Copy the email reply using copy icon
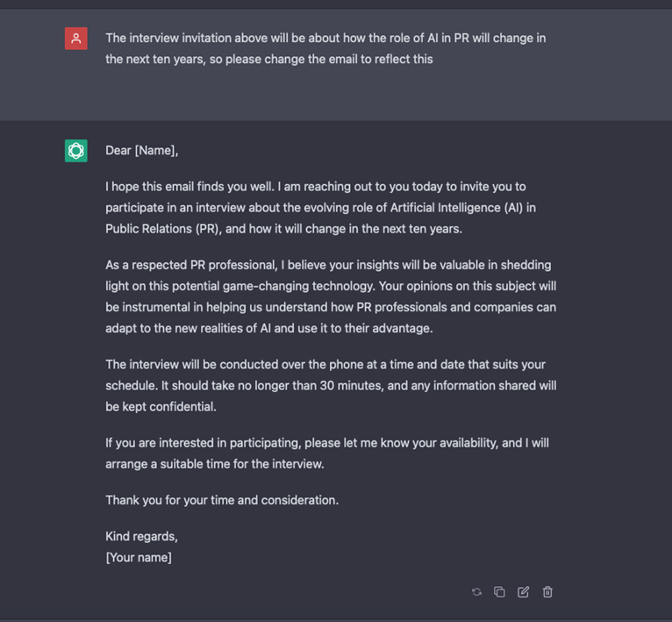The image size is (672, 622). coord(499,592)
